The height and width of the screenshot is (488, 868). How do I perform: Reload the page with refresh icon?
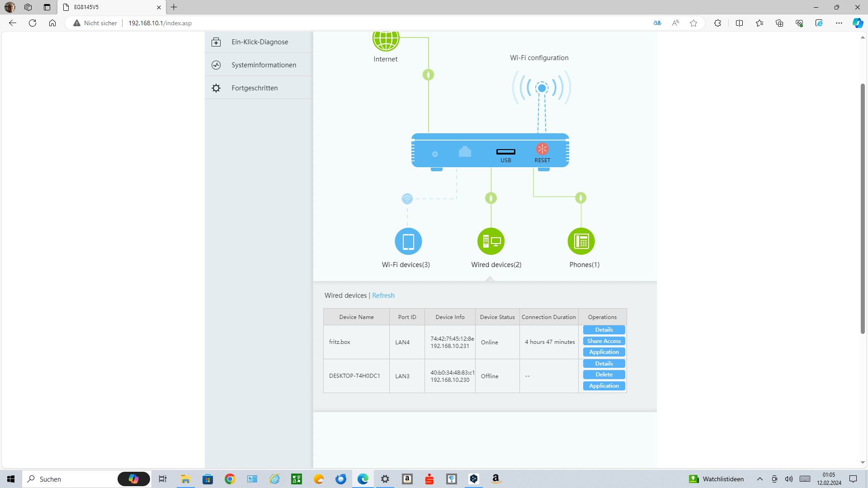point(33,23)
